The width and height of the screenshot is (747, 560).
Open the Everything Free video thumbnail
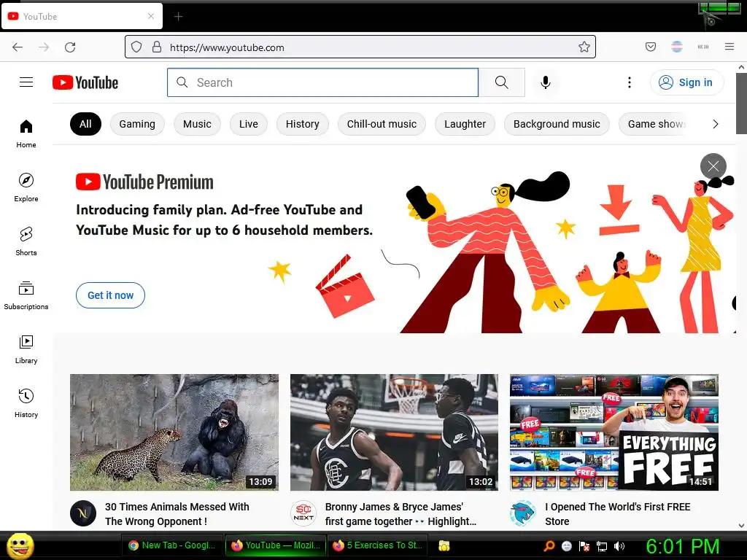point(614,432)
